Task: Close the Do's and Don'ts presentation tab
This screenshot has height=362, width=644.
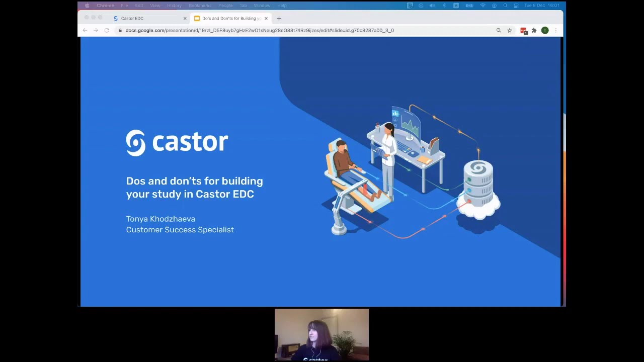Action: [266, 19]
